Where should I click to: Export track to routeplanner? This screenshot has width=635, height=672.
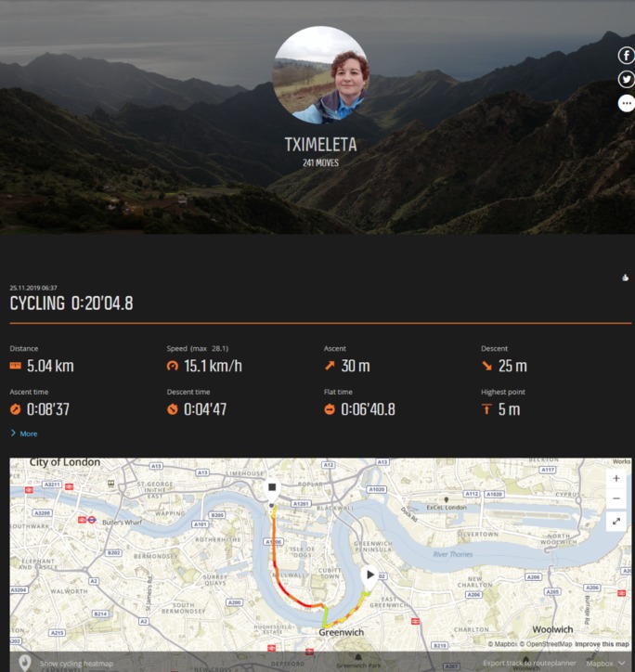529,663
